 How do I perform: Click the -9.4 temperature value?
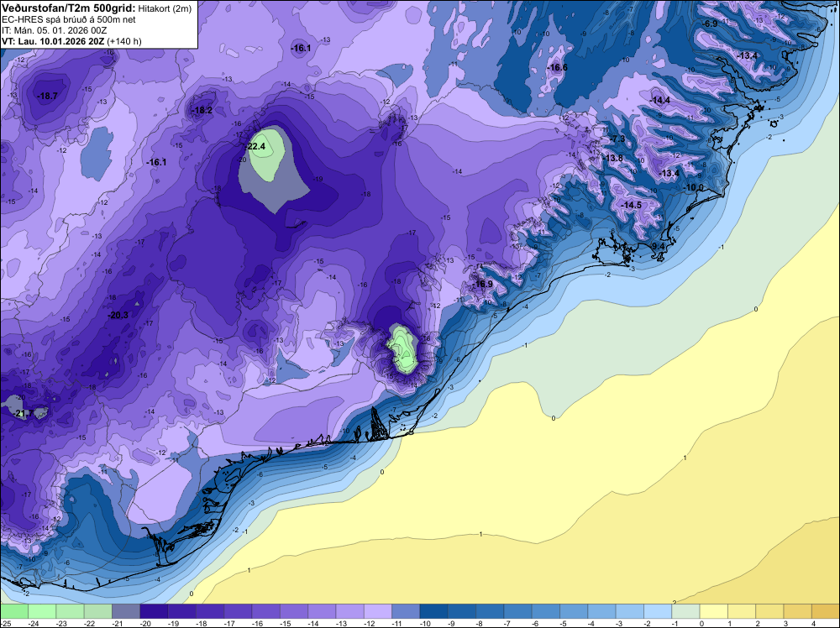click(x=658, y=246)
